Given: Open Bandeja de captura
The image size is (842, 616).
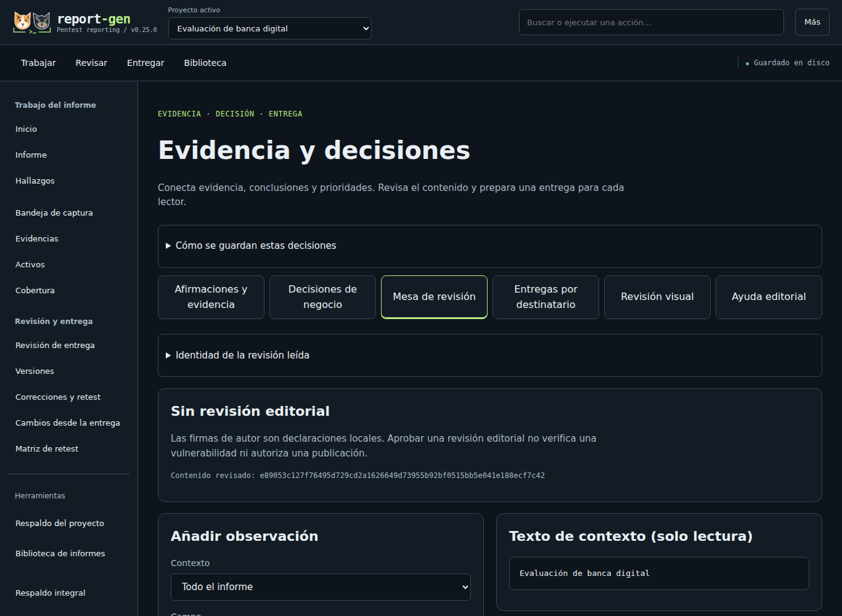Looking at the screenshot, I should (54, 213).
